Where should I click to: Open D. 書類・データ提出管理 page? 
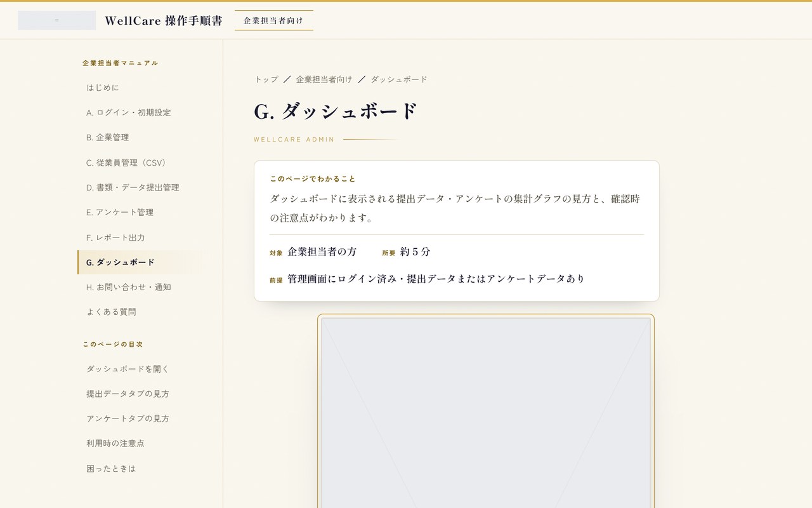140,187
